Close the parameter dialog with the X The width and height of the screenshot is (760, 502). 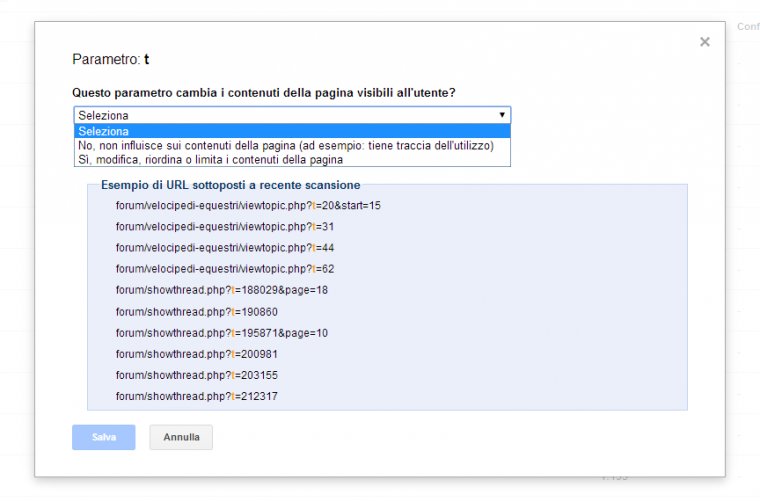click(705, 42)
